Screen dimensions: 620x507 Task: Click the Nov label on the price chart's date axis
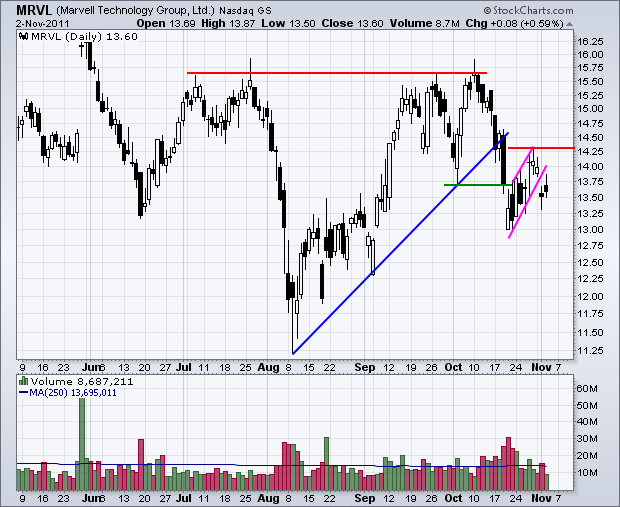[541, 367]
